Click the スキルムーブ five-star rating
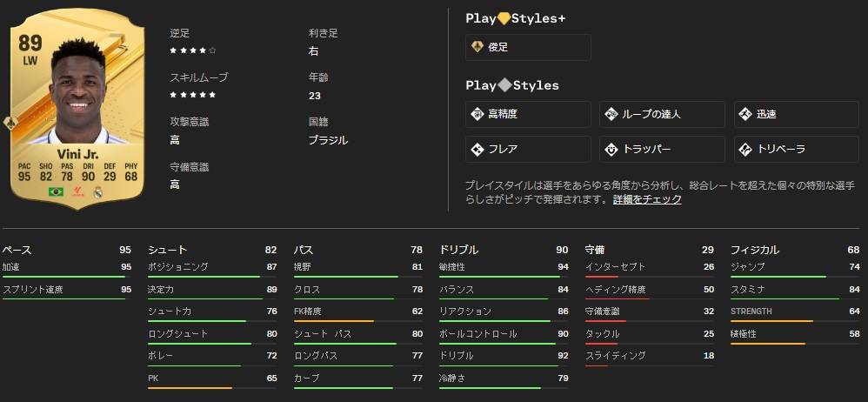 [193, 94]
